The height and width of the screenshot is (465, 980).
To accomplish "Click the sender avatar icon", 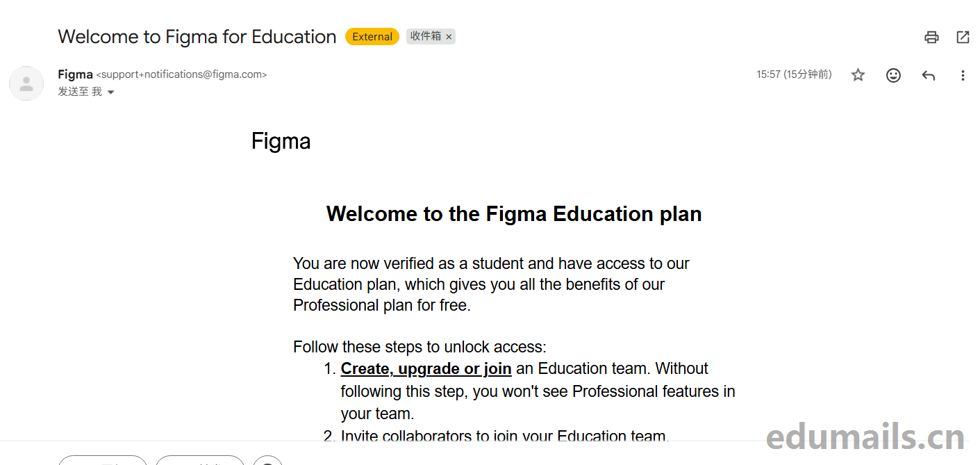I will click(x=26, y=83).
